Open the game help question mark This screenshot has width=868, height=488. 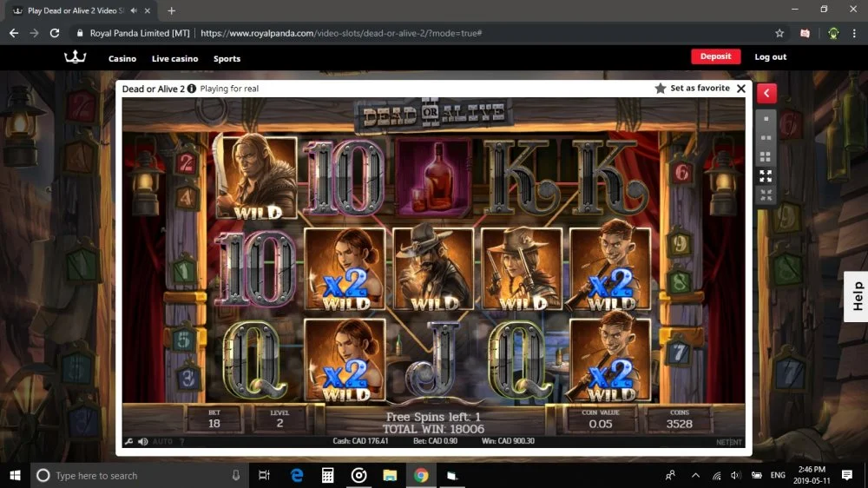(181, 441)
